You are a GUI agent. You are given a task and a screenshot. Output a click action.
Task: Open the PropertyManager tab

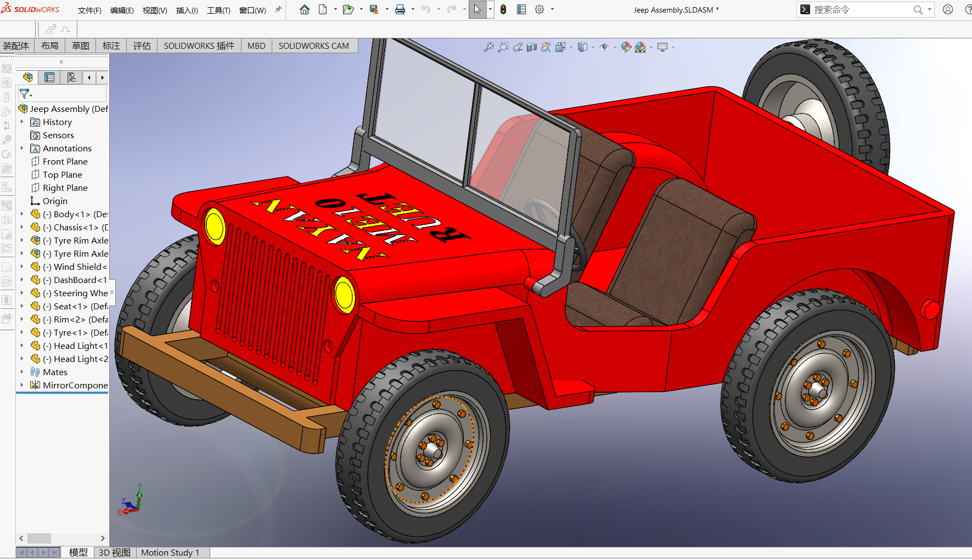[x=49, y=77]
